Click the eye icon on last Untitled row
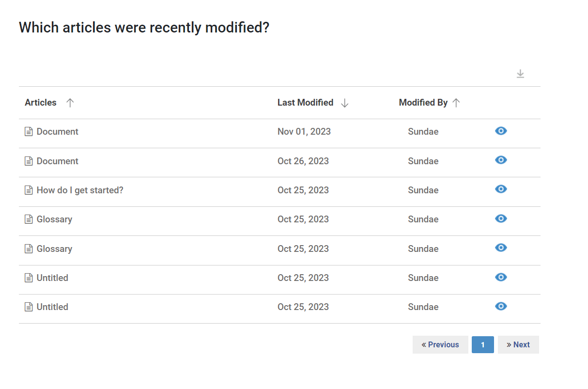This screenshot has width=588, height=389. pyautogui.click(x=501, y=306)
